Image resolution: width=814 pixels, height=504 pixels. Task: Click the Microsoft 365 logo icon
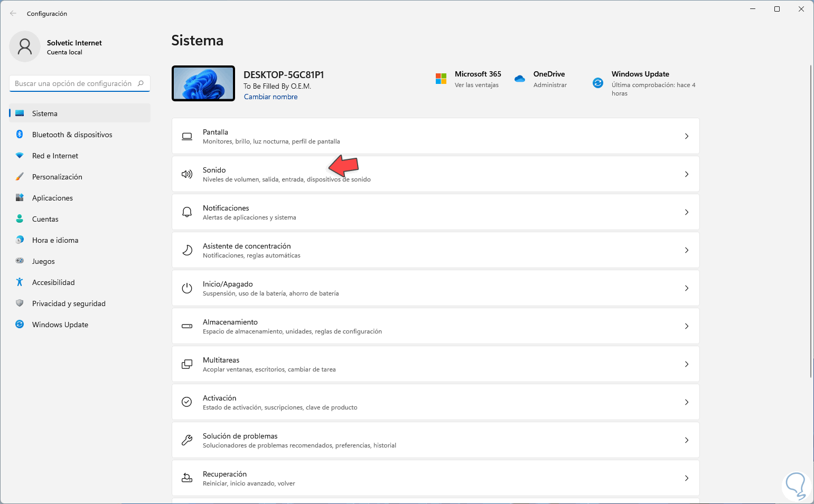coord(441,79)
